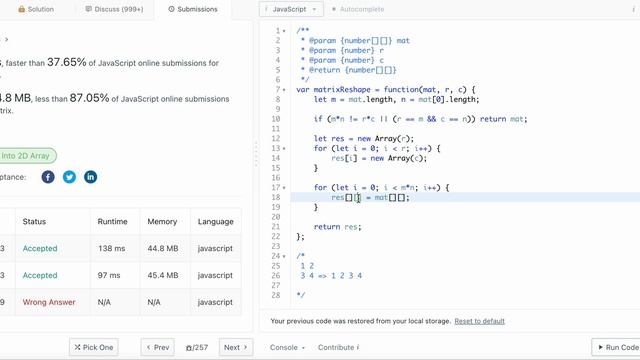Click the Pick One button
This screenshot has width=640, height=360.
(x=93, y=347)
